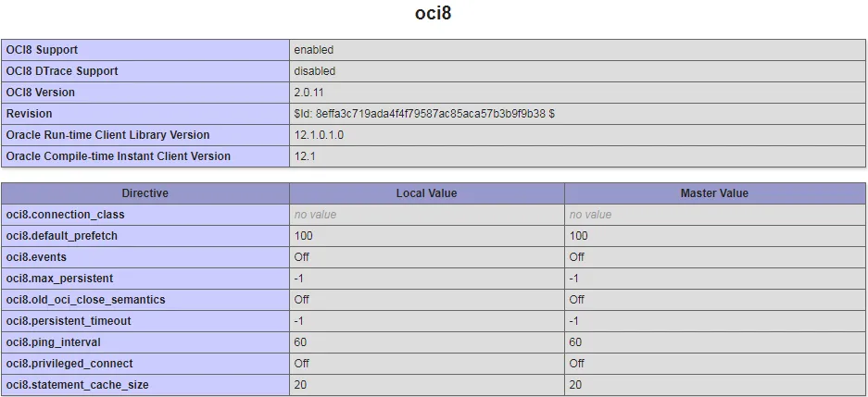The image size is (868, 397).
Task: Click the 12.1.0.1.0 version value
Action: 319,135
